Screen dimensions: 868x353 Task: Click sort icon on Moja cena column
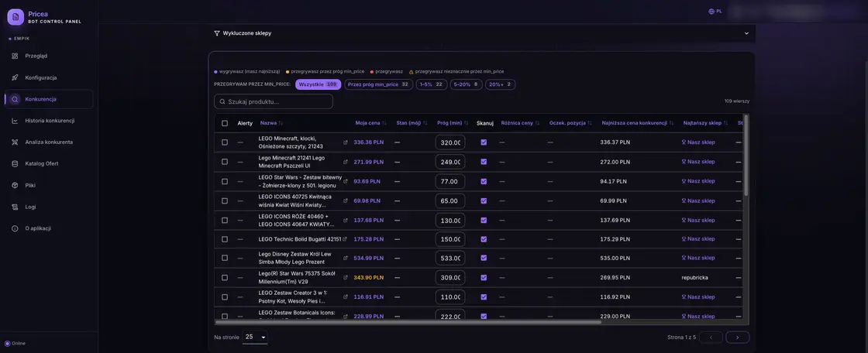(x=384, y=123)
